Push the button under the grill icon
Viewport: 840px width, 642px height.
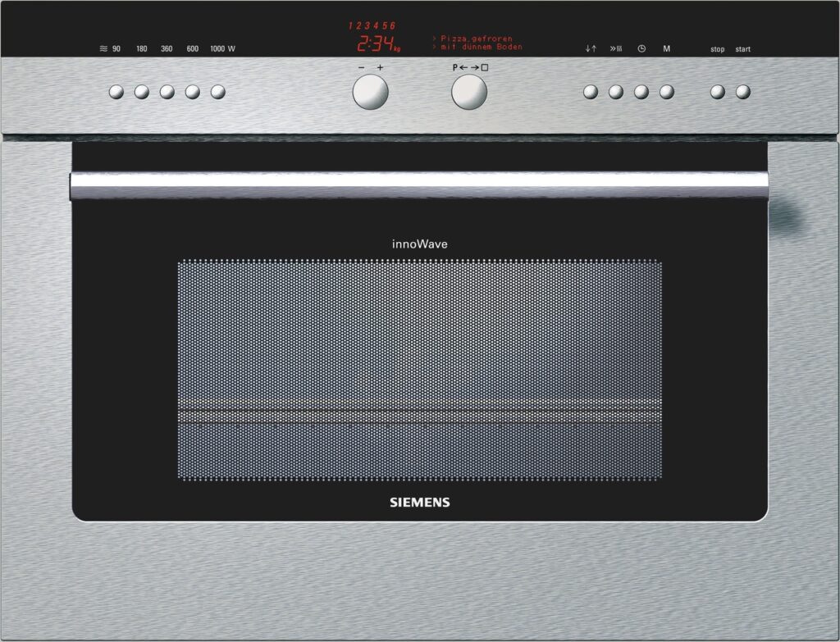click(616, 92)
